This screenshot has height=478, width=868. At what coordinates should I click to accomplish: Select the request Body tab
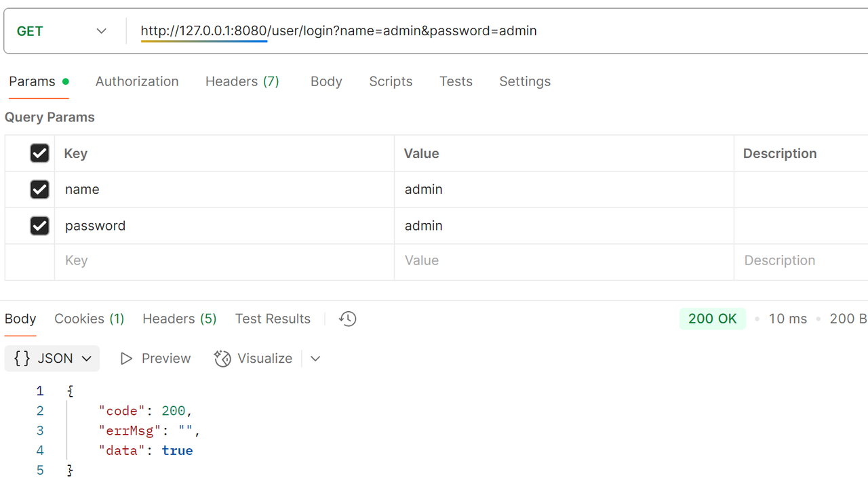tap(326, 81)
